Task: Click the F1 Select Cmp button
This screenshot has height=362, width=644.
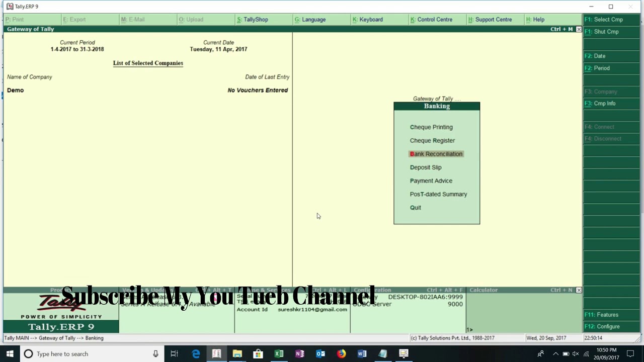Action: click(612, 20)
